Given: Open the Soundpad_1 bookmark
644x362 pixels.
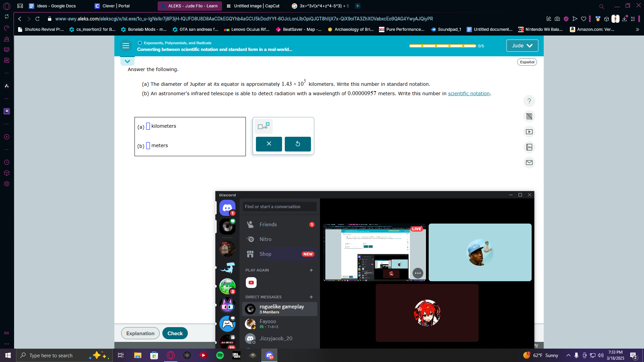Looking at the screenshot, I should (x=446, y=29).
